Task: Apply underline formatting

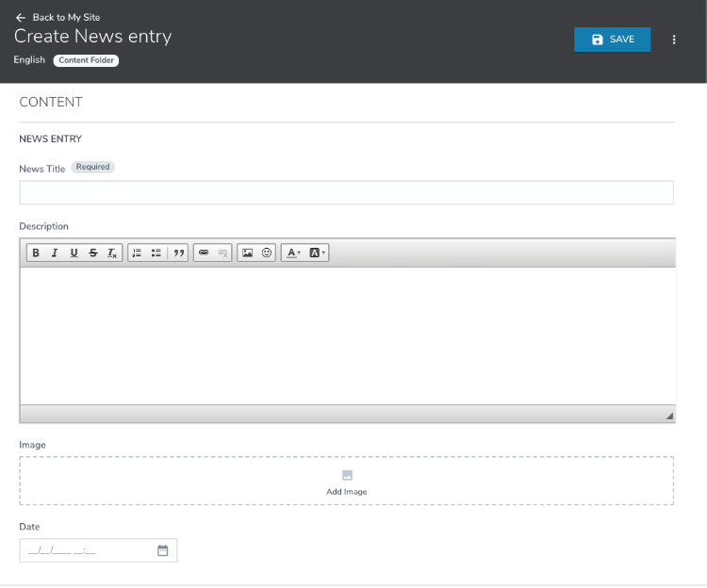Action: tap(74, 253)
